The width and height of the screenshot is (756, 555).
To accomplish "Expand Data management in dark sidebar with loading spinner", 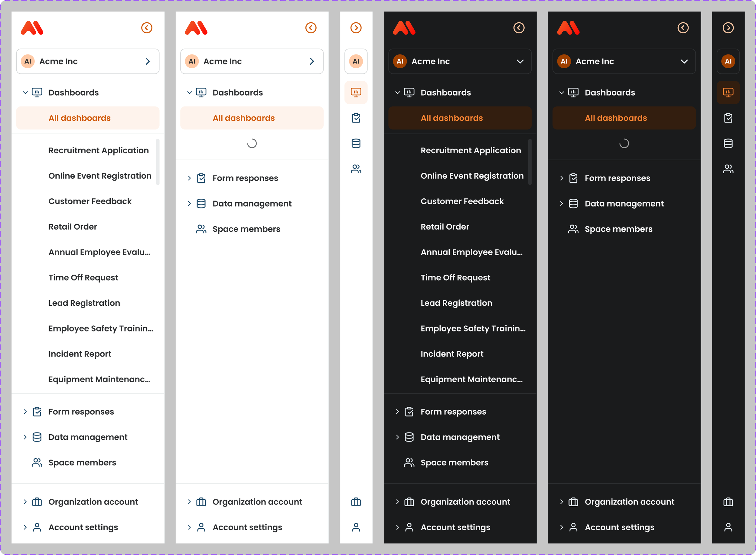I will pos(562,204).
